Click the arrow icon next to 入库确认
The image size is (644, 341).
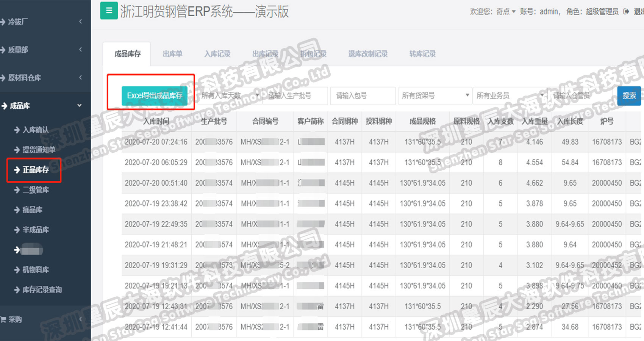click(17, 130)
